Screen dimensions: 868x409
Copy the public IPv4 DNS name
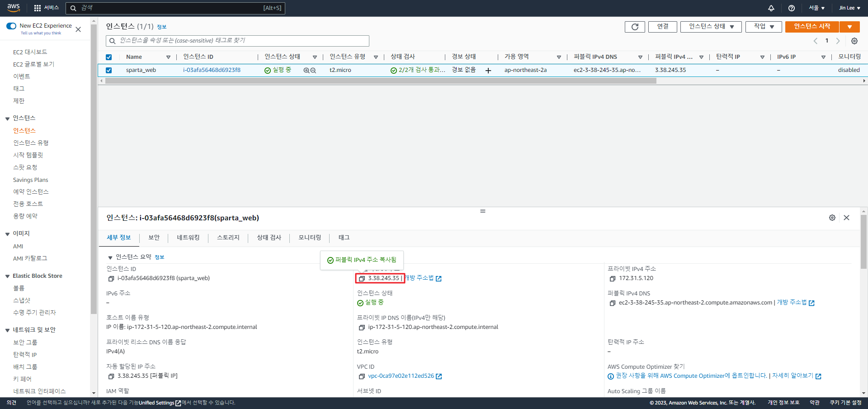613,303
